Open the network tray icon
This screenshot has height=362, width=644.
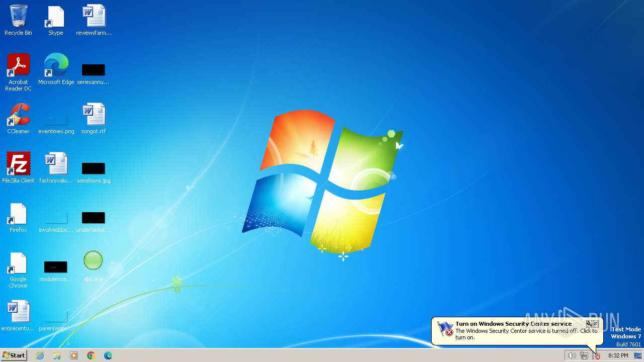[x=584, y=355]
